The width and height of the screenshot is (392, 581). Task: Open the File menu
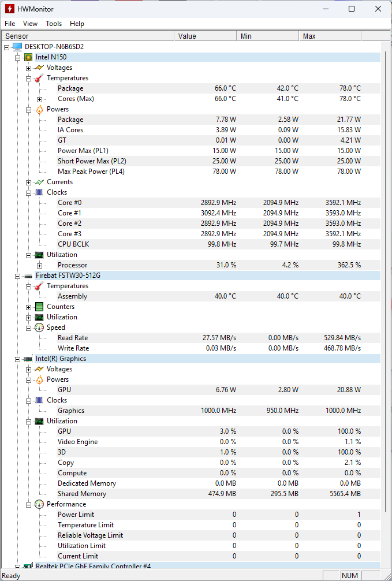coord(10,24)
